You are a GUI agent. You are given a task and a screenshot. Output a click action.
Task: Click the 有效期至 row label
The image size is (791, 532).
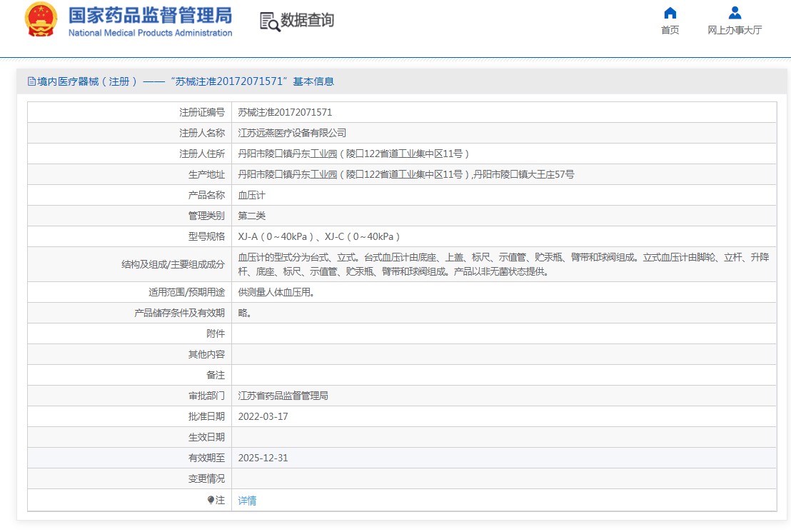pyautogui.click(x=206, y=458)
